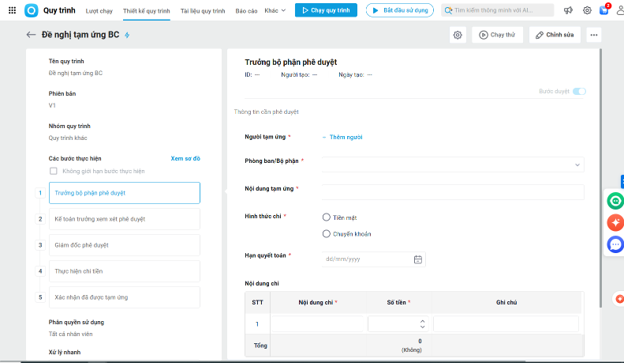Screen dimensions: 624x363
Task: Open the Tài liệu quy trình tab
Action: pos(203,11)
